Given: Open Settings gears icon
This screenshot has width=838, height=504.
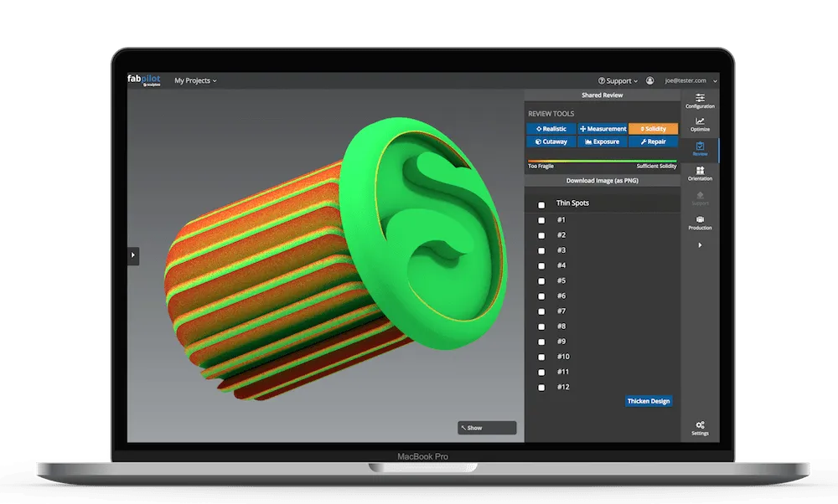Looking at the screenshot, I should [x=700, y=428].
